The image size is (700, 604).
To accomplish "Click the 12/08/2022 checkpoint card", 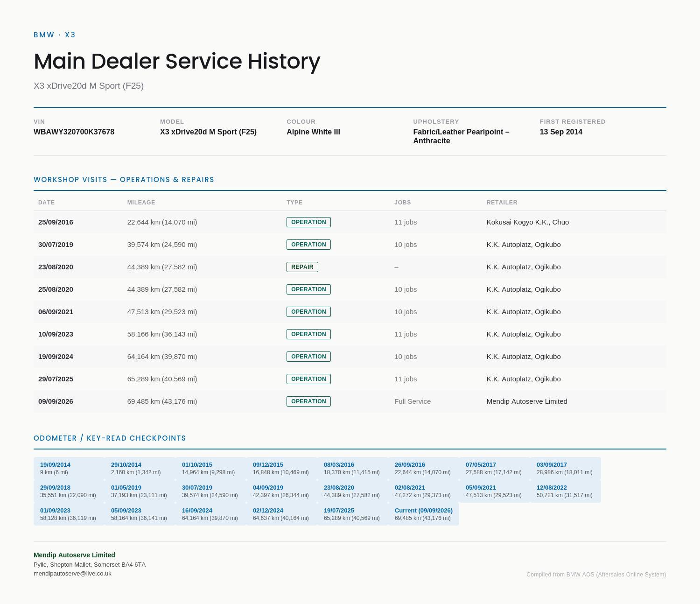I will [566, 492].
